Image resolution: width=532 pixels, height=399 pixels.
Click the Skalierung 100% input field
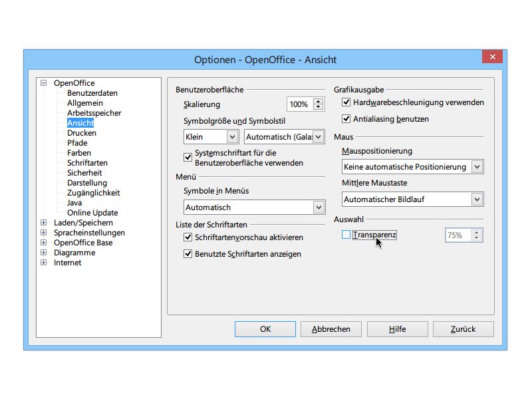300,104
